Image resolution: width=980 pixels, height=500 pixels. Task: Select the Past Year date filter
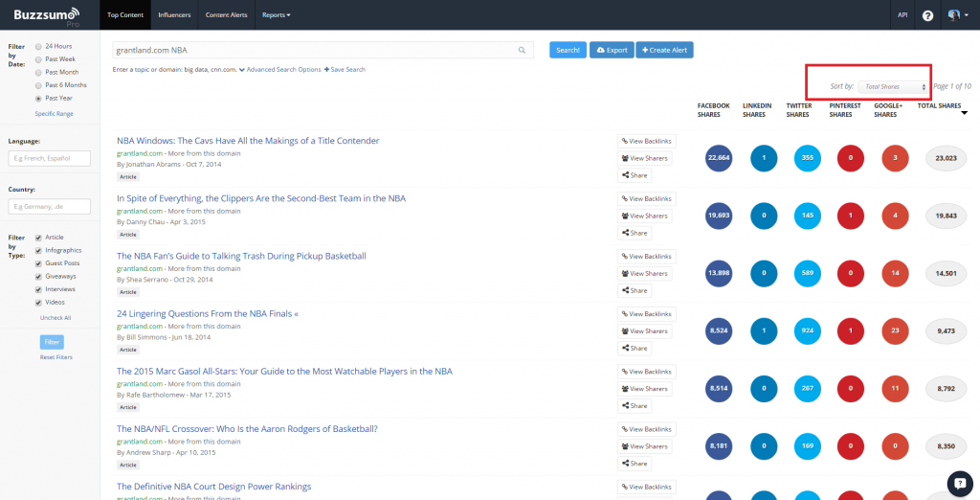coord(38,99)
